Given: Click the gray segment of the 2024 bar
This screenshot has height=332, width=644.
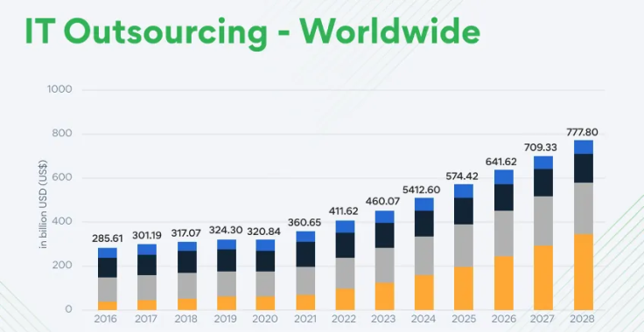Looking at the screenshot, I should click(424, 256).
